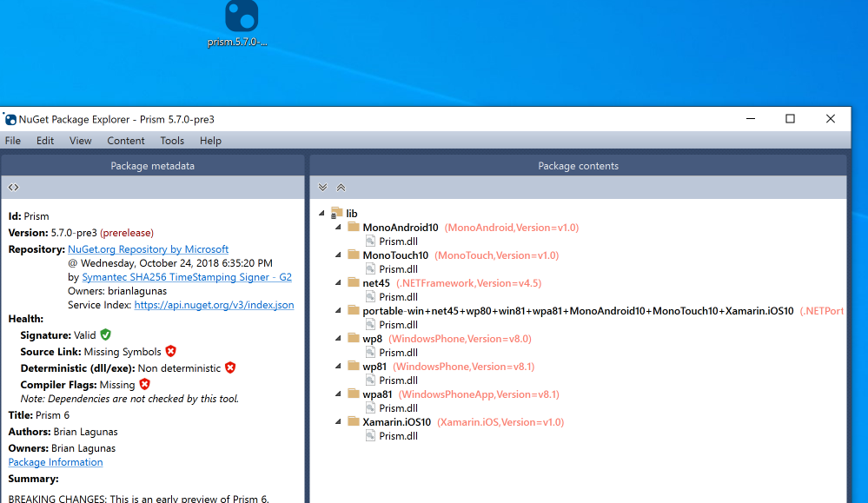This screenshot has width=868, height=503.
Task: Follow the Package Information link
Action: pyautogui.click(x=55, y=461)
